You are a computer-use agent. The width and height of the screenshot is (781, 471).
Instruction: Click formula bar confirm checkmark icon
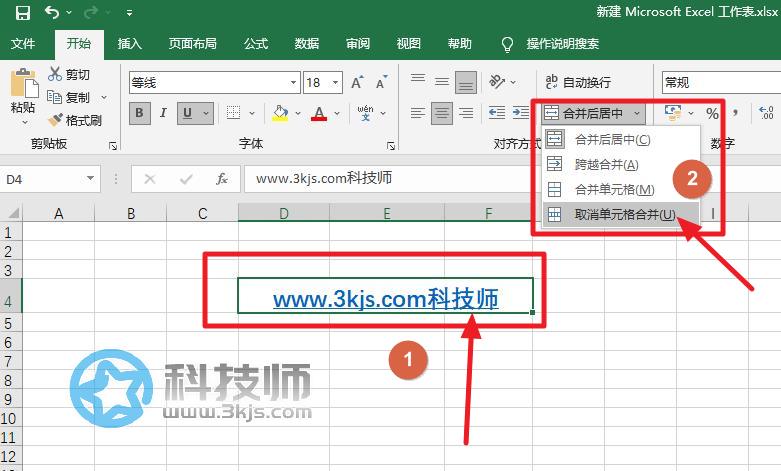click(x=186, y=179)
